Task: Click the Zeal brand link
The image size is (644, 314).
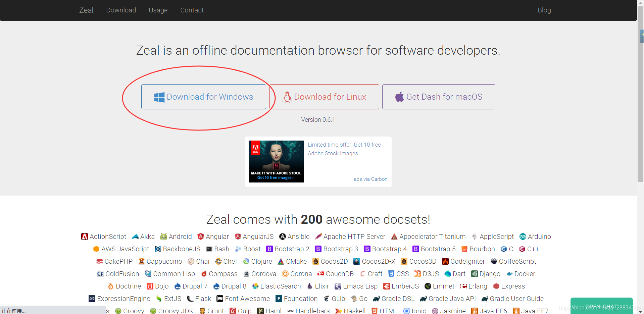Action: pos(86,10)
